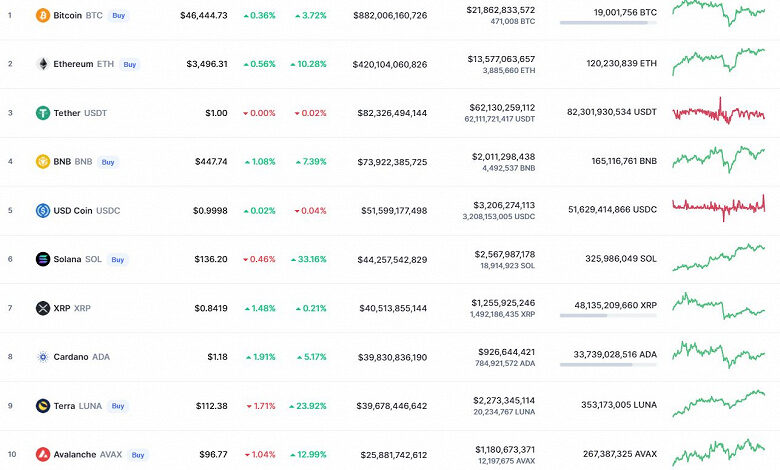
Task: Click the Tether green logo
Action: (43, 113)
